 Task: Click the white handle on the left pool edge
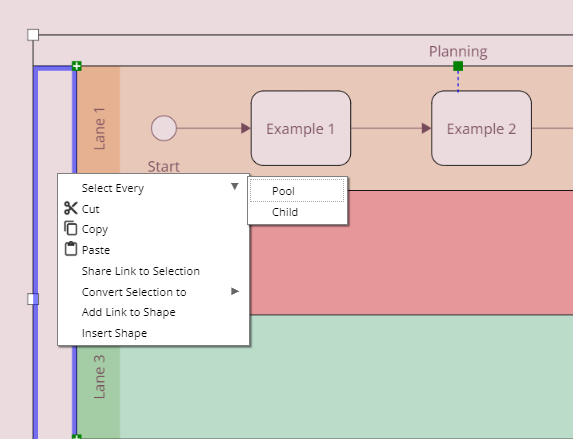[33, 299]
